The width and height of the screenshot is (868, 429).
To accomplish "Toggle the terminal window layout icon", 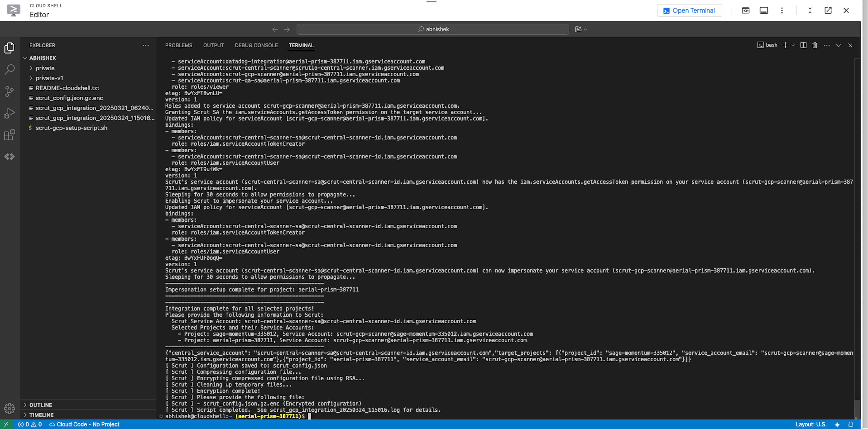I will (764, 10).
